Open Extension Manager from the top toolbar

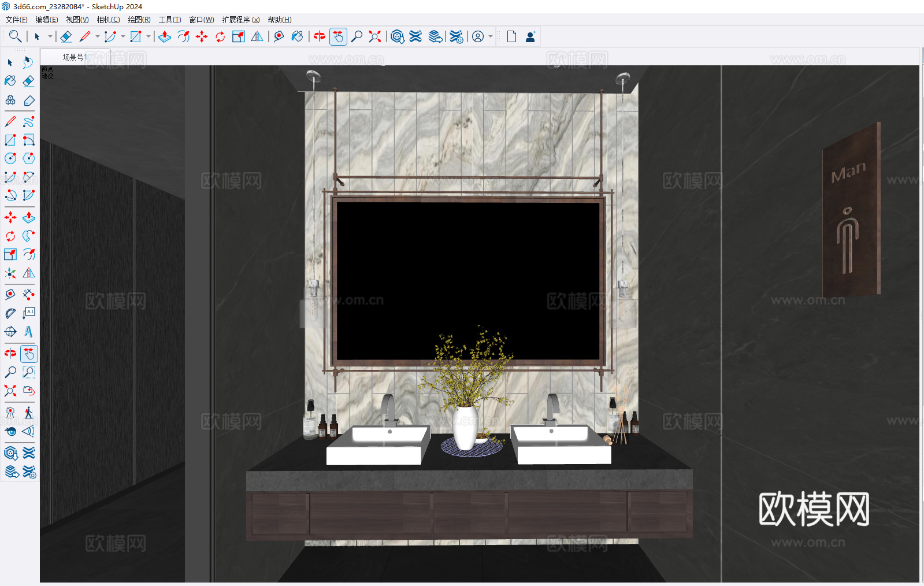point(457,36)
